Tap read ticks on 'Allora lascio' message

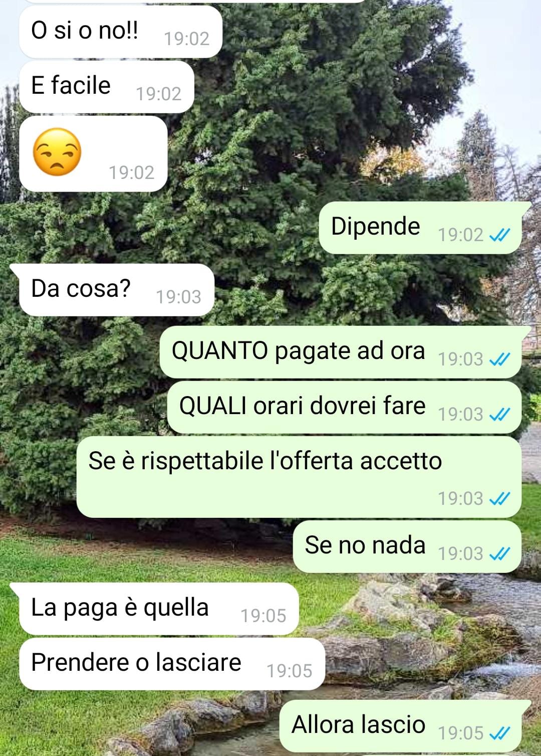(499, 733)
